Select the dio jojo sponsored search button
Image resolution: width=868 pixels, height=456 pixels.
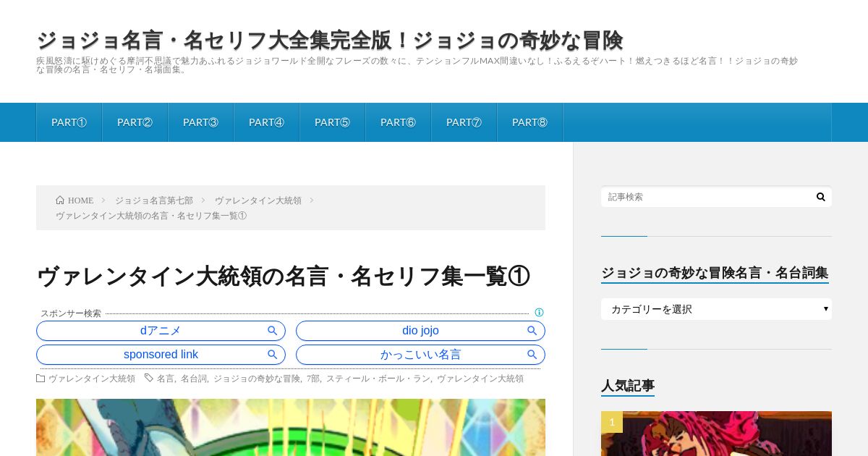[x=420, y=331]
